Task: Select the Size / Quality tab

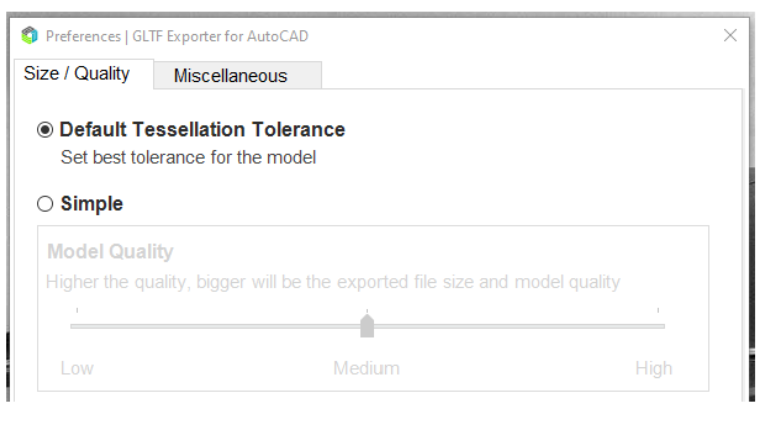Action: tap(77, 73)
